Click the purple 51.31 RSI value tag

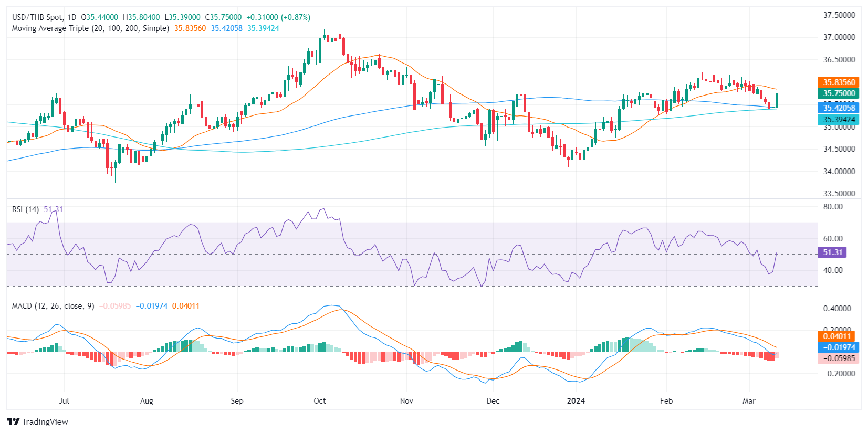pyautogui.click(x=832, y=252)
